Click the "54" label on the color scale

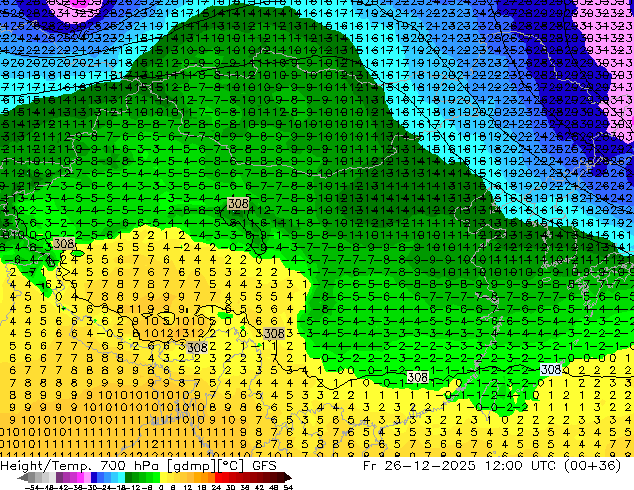click(288, 488)
